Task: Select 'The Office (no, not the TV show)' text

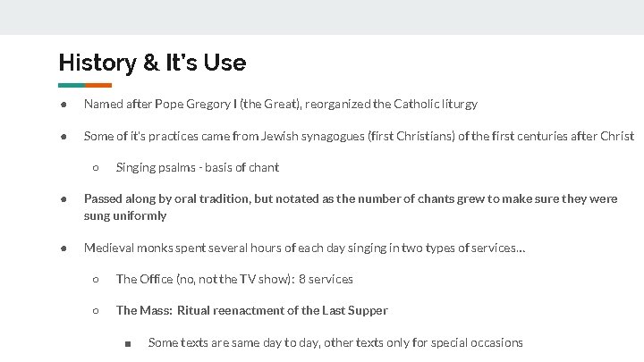Action: 234,279
